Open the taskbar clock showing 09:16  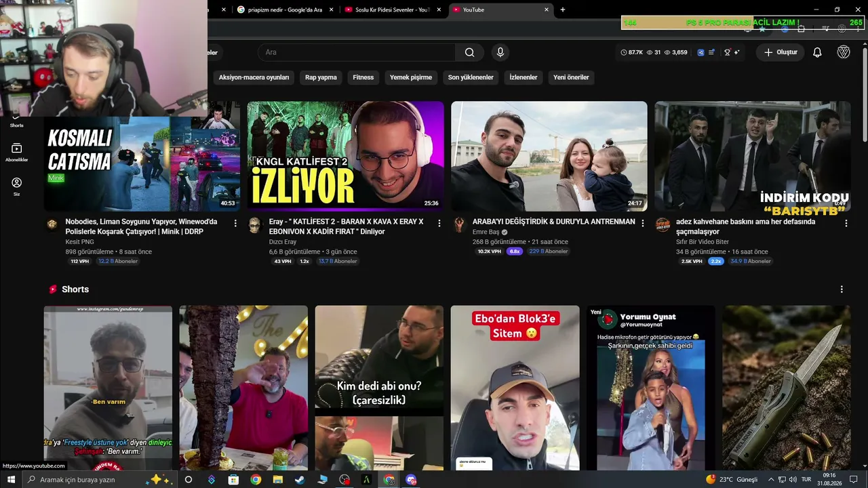[829, 479]
